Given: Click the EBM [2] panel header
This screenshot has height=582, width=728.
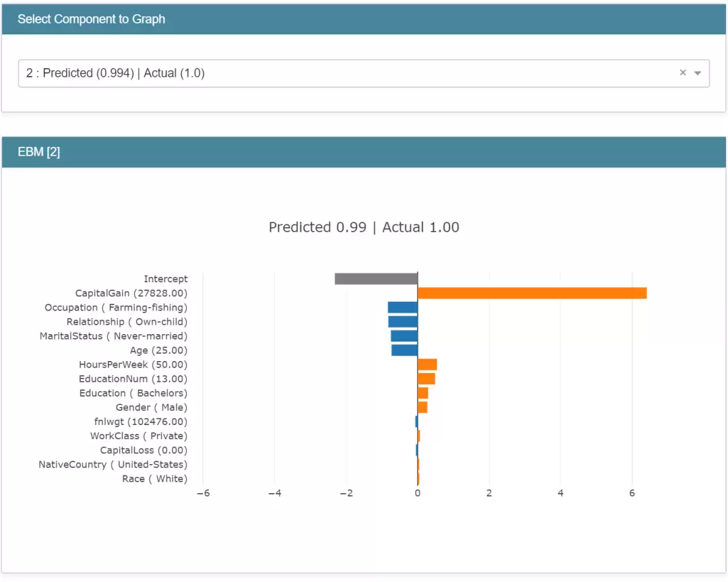Looking at the screenshot, I should click(x=363, y=152).
